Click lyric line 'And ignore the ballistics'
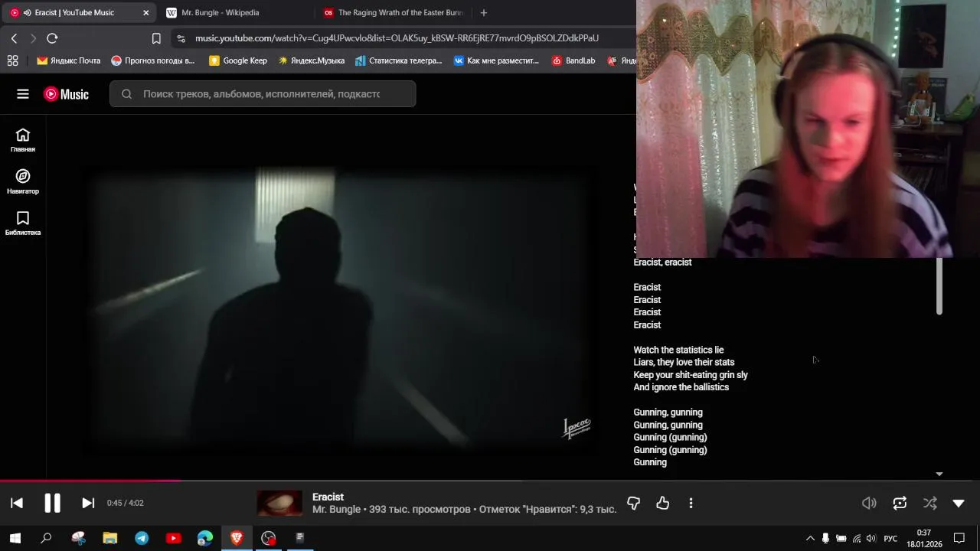Viewport: 980px width, 551px height. [681, 387]
